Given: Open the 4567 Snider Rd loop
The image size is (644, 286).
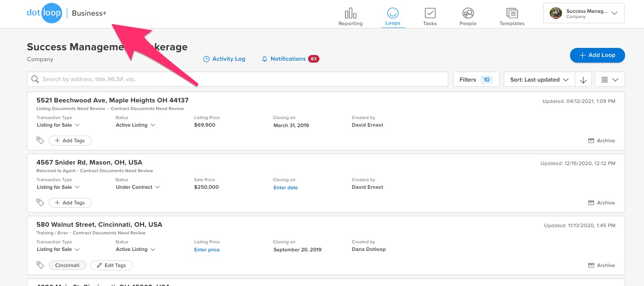Looking at the screenshot, I should coord(89,162).
